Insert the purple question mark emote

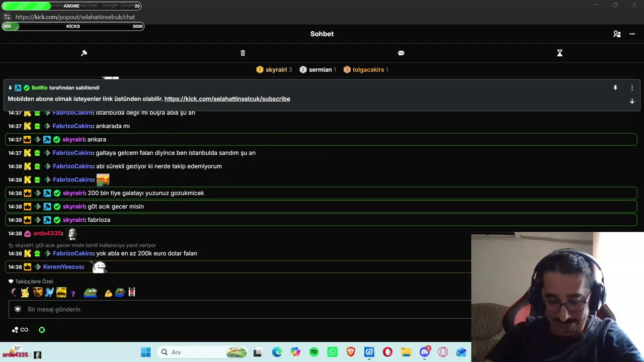pyautogui.click(x=73, y=293)
